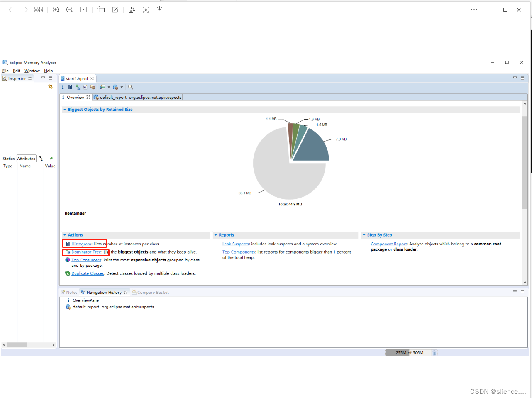Click the 7.9 MB pie chart slice
The height and width of the screenshot is (398, 532).
click(x=313, y=147)
